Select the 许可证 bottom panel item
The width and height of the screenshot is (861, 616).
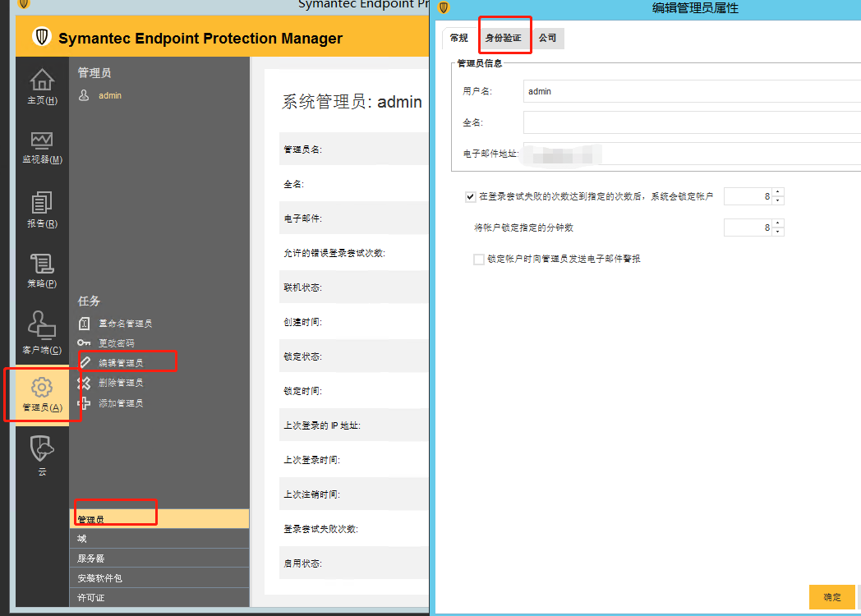tap(159, 597)
